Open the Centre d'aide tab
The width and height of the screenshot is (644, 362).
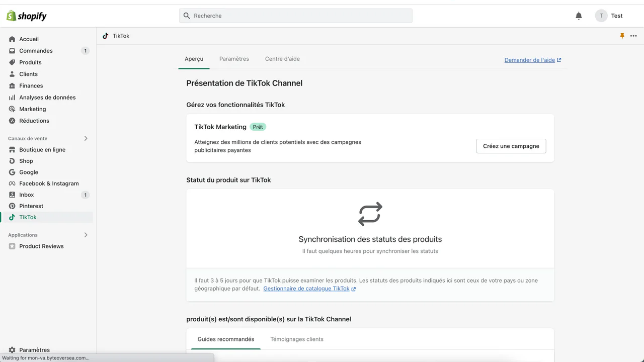point(282,59)
